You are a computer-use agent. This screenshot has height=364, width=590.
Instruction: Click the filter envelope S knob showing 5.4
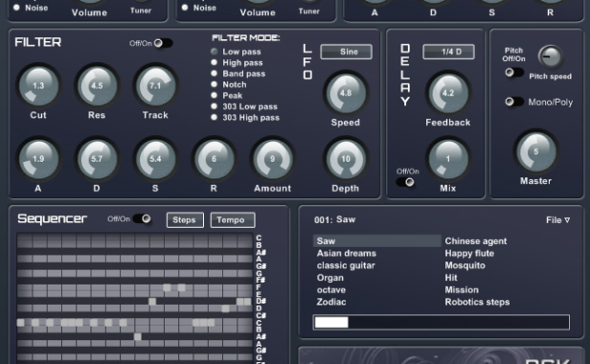155,159
